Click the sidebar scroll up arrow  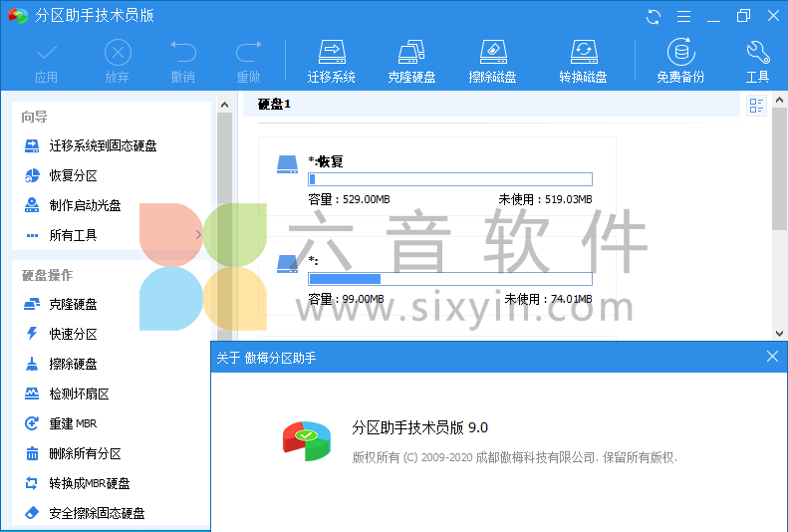point(224,105)
